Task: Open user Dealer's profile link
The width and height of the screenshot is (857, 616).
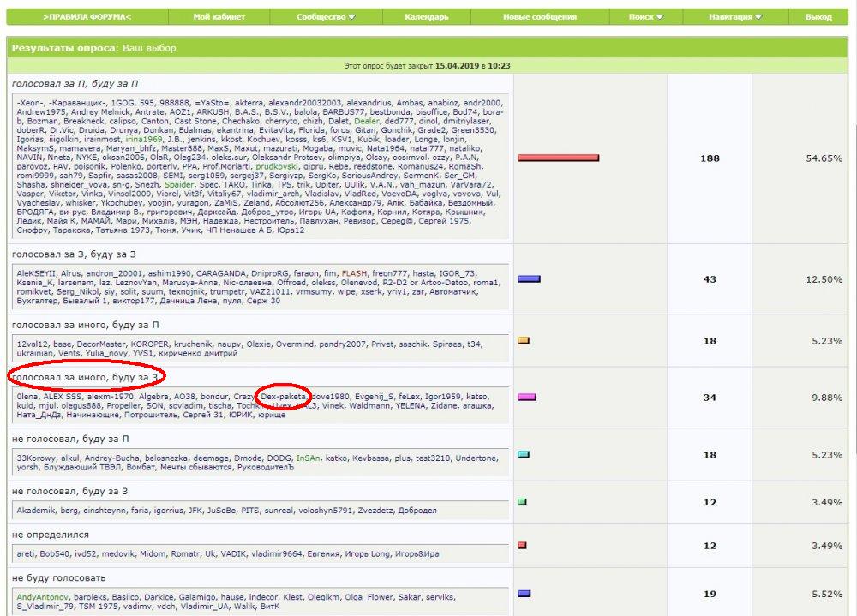Action: [366, 121]
